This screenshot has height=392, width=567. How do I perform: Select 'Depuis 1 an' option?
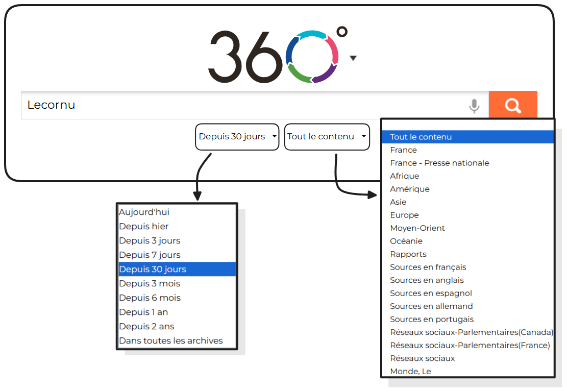177,312
